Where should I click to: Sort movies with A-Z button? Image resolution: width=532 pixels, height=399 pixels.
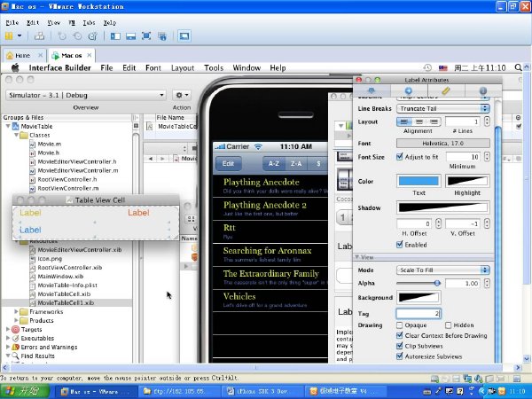click(274, 163)
